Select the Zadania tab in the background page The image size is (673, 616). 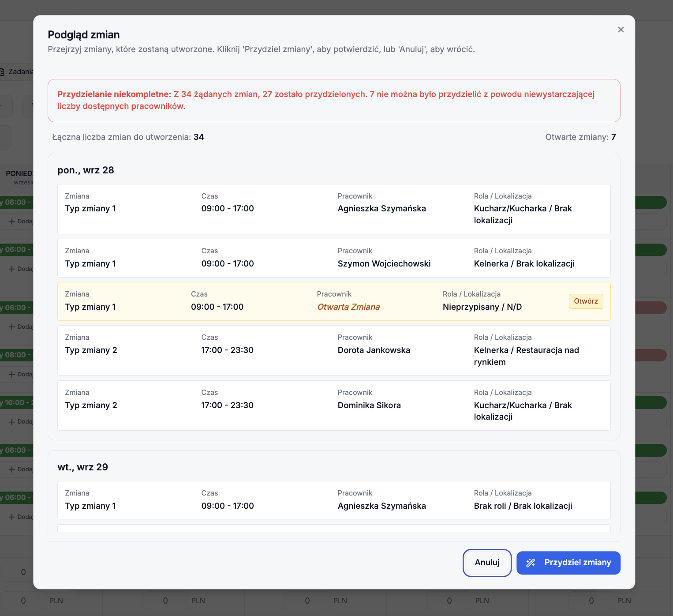[18, 71]
